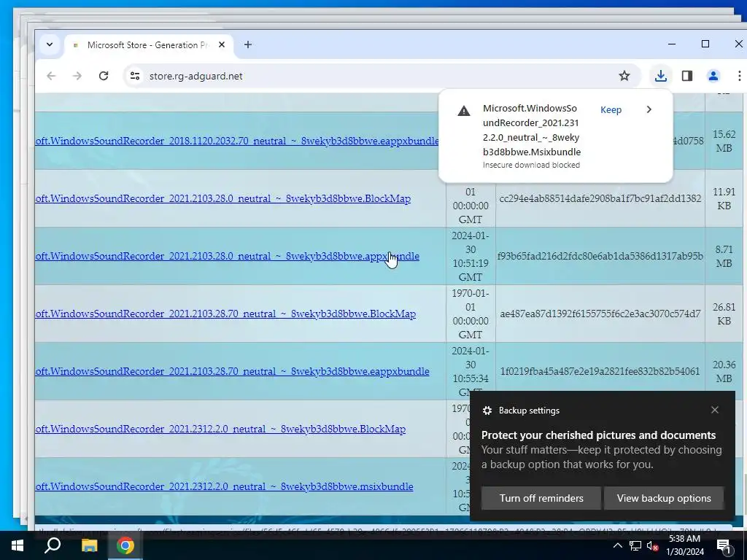The image size is (747, 560).
Task: Open the 2021.2103.28.0 BlockMap link
Action: (223, 198)
